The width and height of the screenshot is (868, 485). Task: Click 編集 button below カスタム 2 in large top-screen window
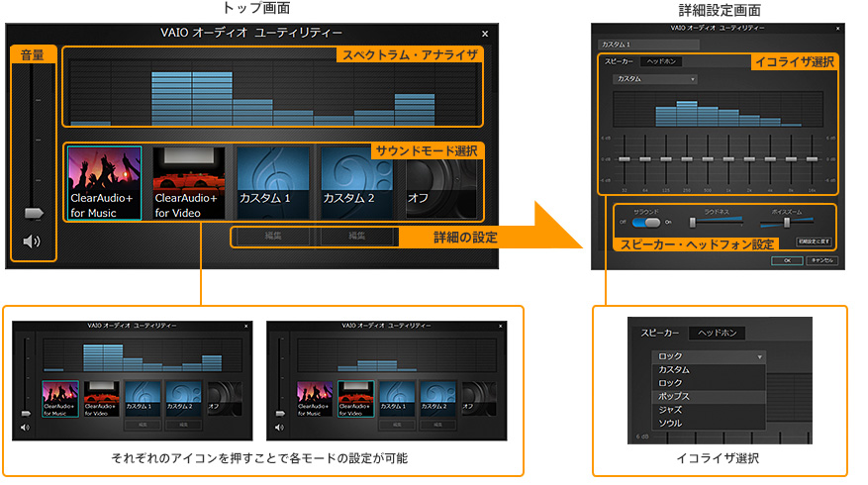[x=356, y=236]
